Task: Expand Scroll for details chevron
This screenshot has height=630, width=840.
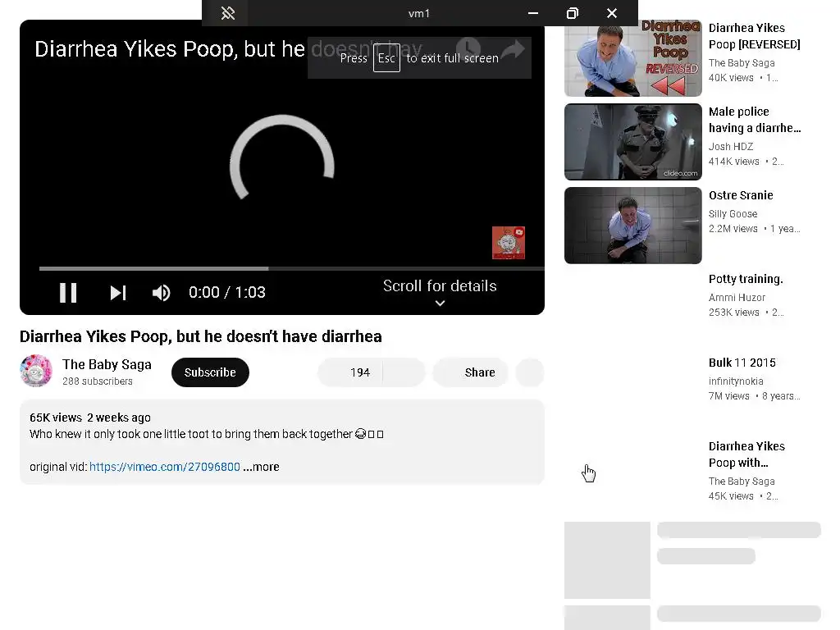Action: pos(440,304)
